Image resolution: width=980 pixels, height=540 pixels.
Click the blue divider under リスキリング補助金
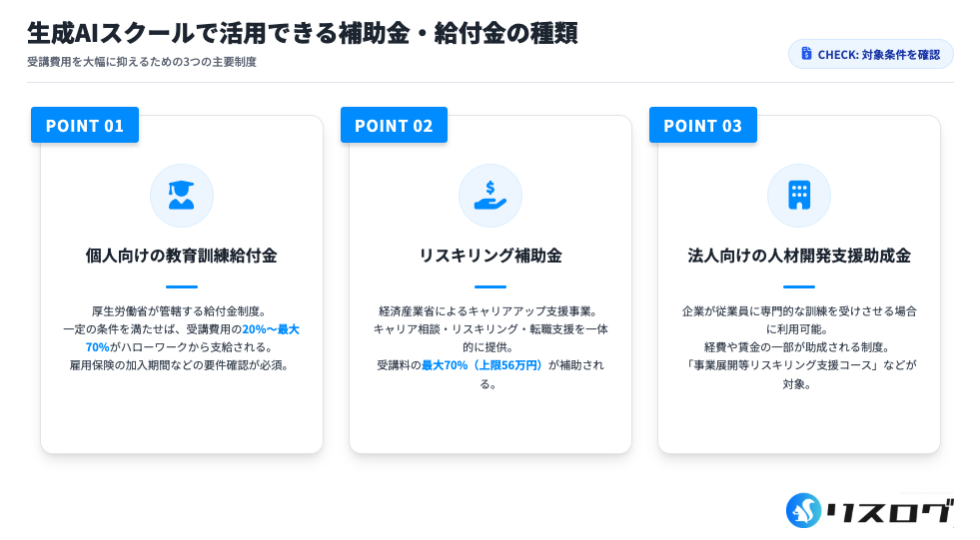490,286
